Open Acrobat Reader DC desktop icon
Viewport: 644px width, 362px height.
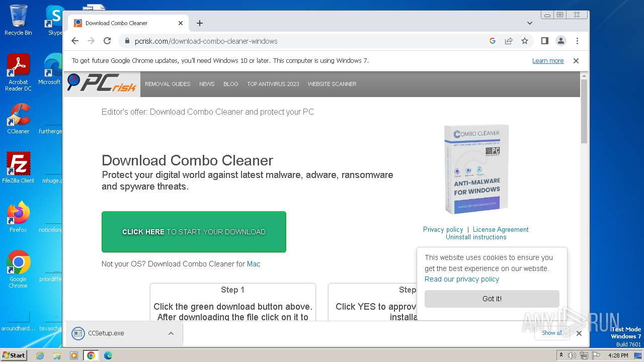(18, 73)
